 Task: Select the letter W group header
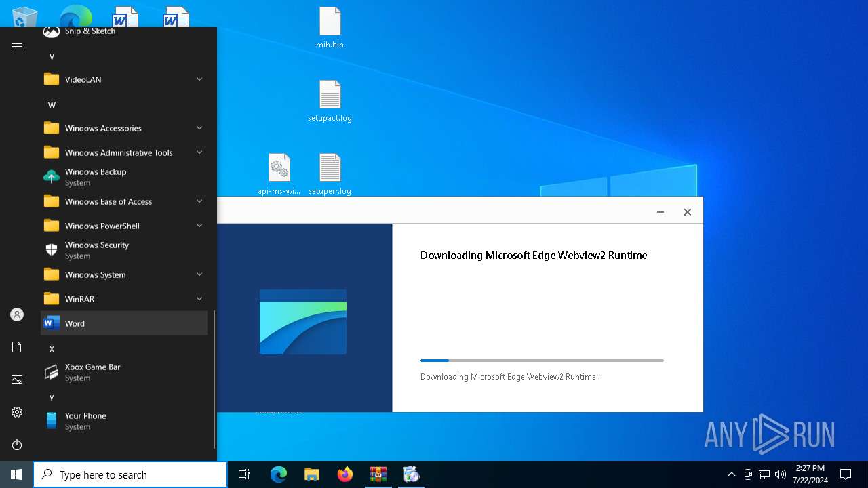pyautogui.click(x=52, y=105)
